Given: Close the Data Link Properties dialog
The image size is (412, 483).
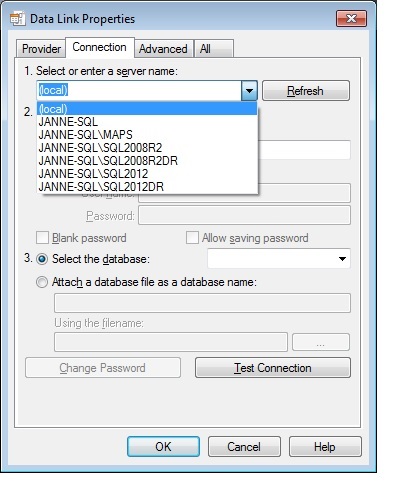Looking at the screenshot, I should 351,18.
